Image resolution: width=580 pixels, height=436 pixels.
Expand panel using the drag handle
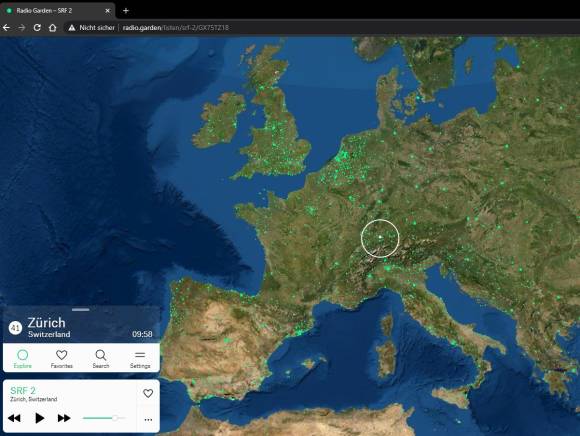pyautogui.click(x=81, y=310)
